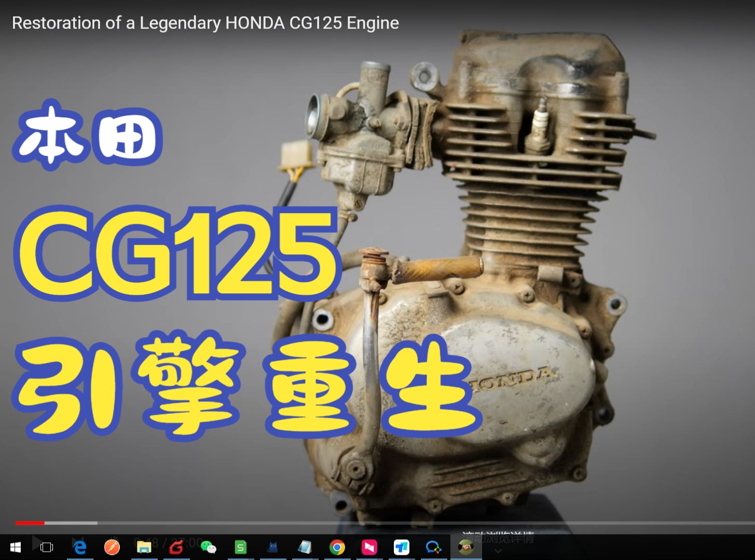Image resolution: width=755 pixels, height=560 pixels.
Task: Open WeChat from the taskbar
Action: point(209,547)
